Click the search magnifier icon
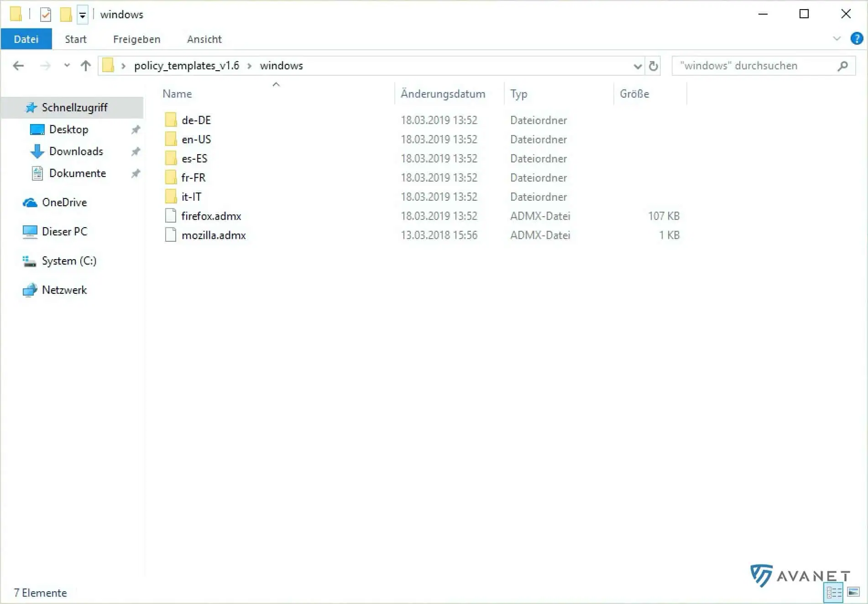 842,66
